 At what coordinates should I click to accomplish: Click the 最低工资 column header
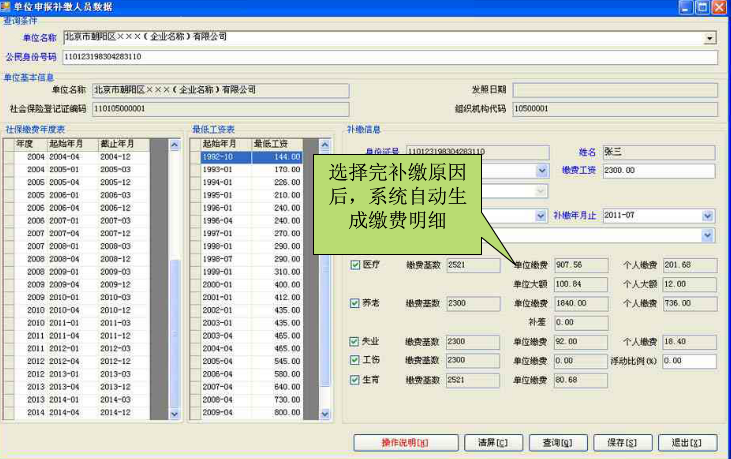277,144
